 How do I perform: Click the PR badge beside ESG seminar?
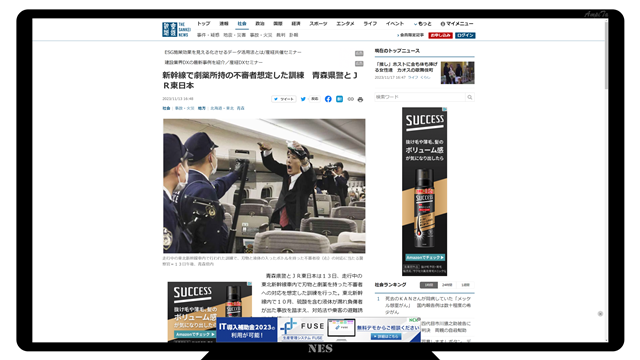[359, 53]
